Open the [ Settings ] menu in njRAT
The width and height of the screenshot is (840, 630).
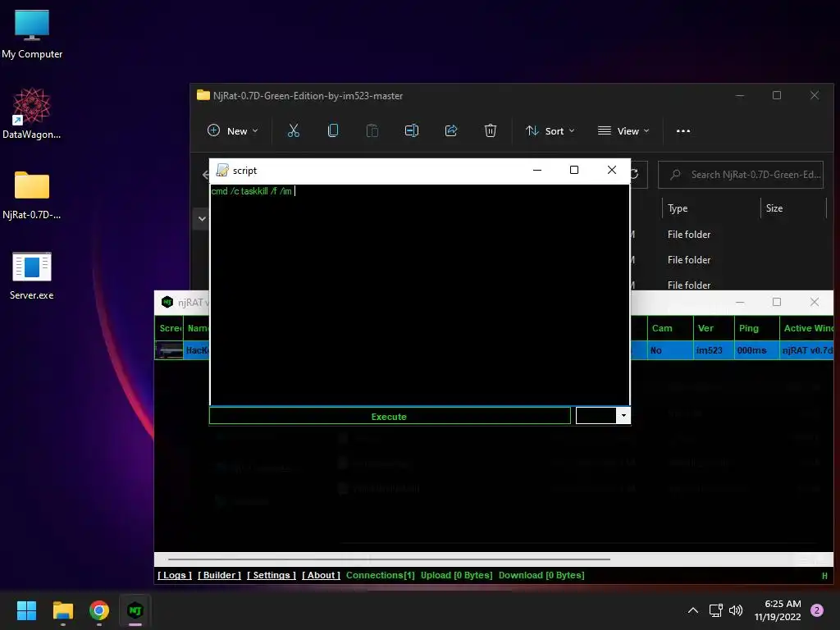click(x=271, y=575)
